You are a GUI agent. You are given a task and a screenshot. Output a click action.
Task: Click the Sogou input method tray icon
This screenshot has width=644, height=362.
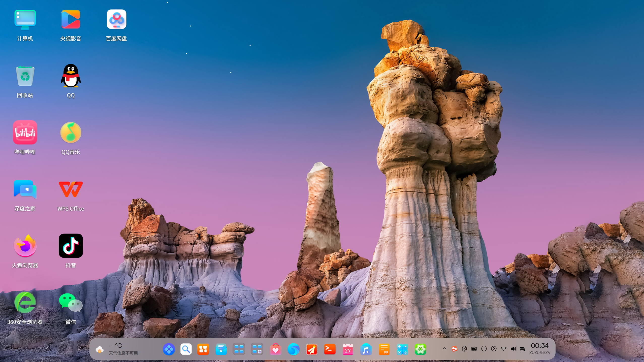pyautogui.click(x=455, y=349)
